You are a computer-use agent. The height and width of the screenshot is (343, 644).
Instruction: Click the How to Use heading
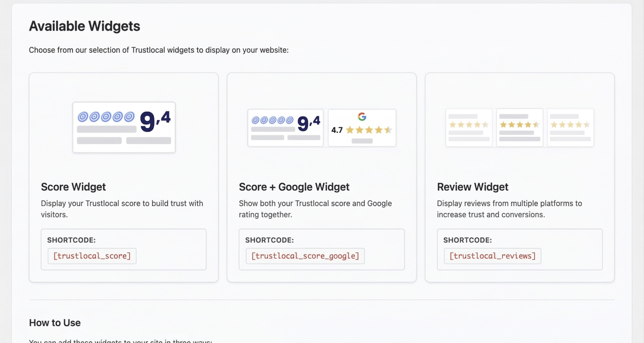click(x=55, y=323)
